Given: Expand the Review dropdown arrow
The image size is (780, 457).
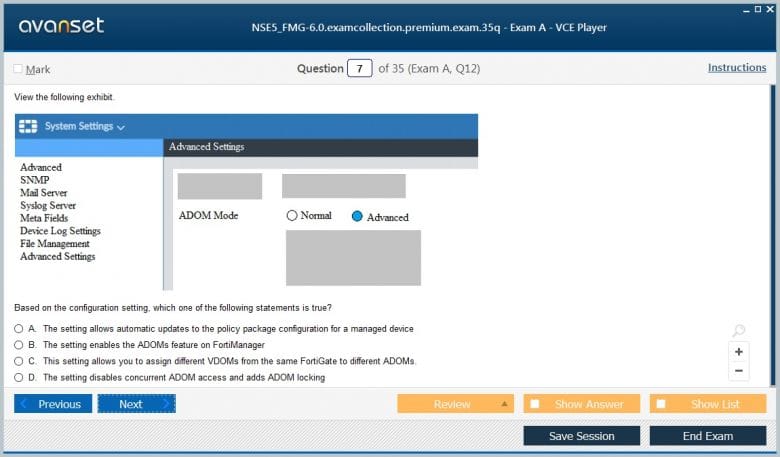Looking at the screenshot, I should pos(504,404).
